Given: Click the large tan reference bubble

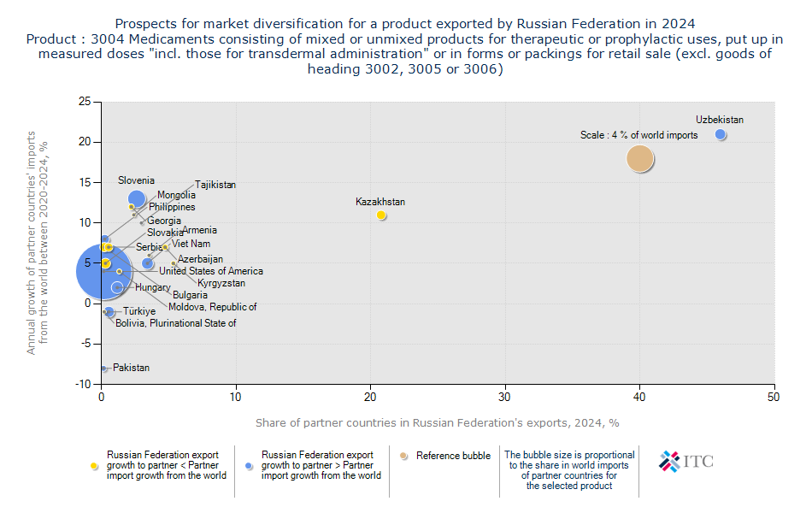Looking at the screenshot, I should pyautogui.click(x=640, y=159).
